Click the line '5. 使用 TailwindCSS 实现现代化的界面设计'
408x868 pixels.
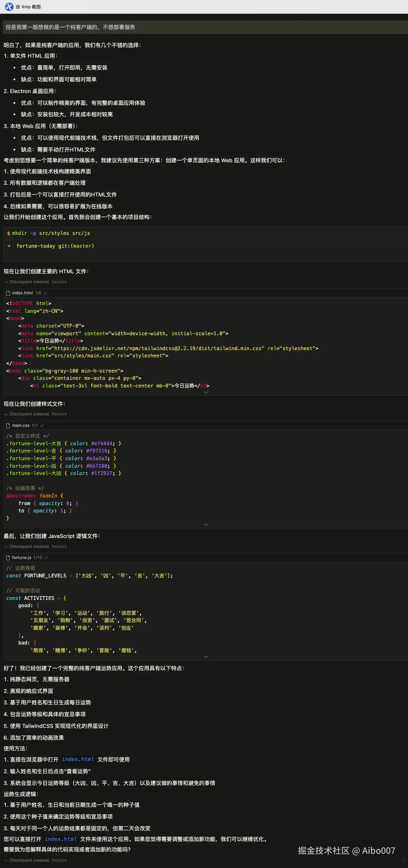56,726
